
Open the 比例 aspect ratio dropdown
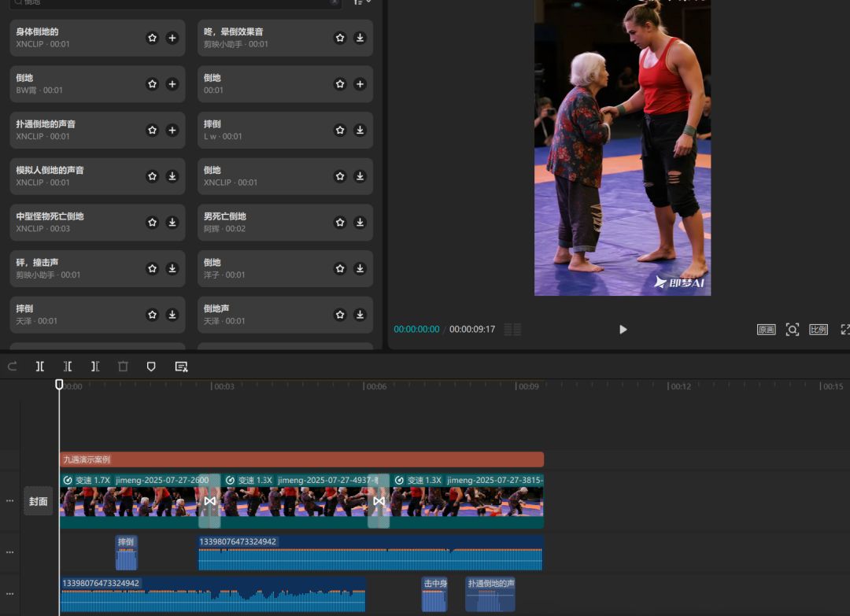[x=819, y=330]
